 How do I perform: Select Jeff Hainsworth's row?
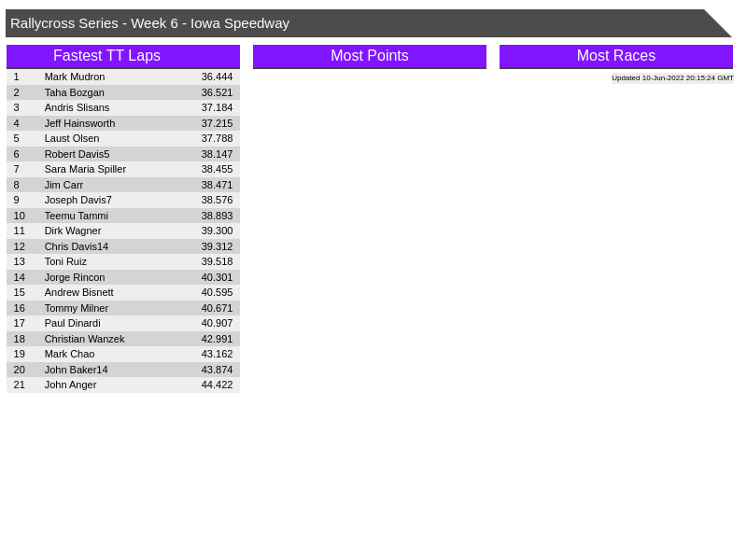[79, 123]
